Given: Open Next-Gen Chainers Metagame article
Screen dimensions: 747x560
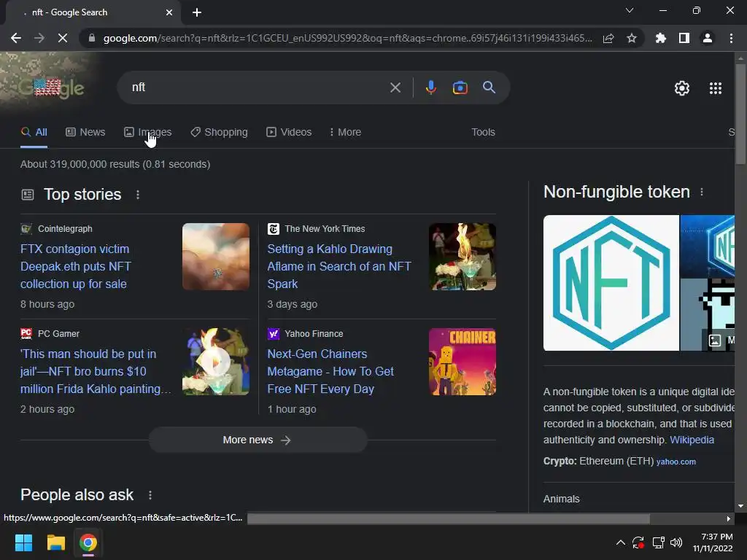Looking at the screenshot, I should 330,371.
